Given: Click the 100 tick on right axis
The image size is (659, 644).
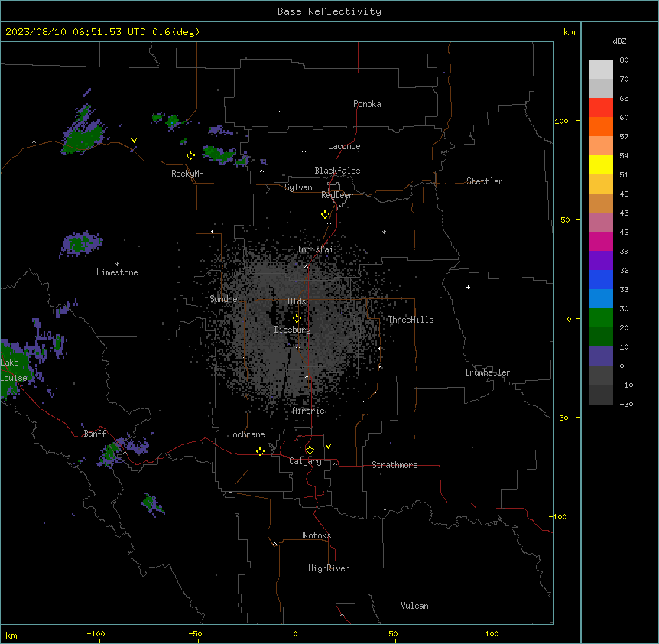Looking at the screenshot, I should [x=561, y=121].
